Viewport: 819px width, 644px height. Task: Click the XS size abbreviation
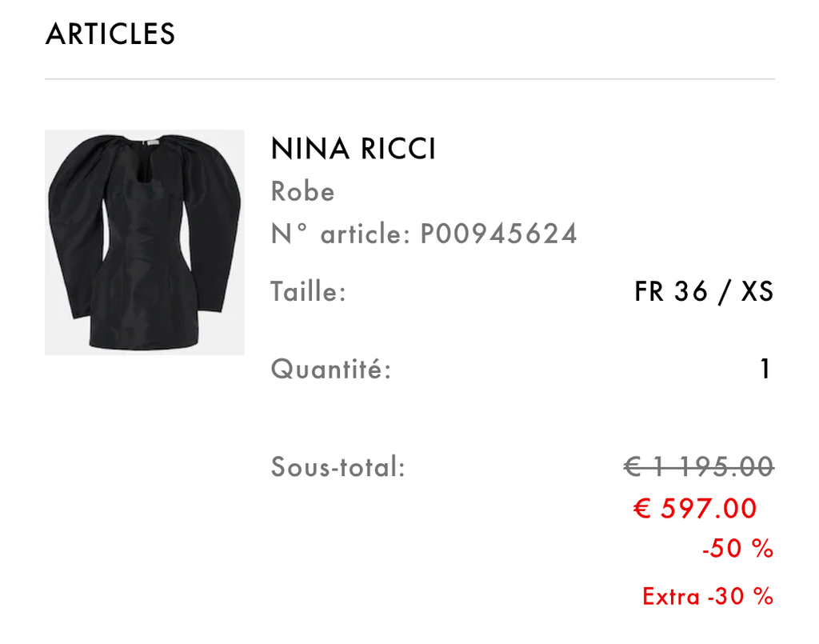click(x=757, y=292)
